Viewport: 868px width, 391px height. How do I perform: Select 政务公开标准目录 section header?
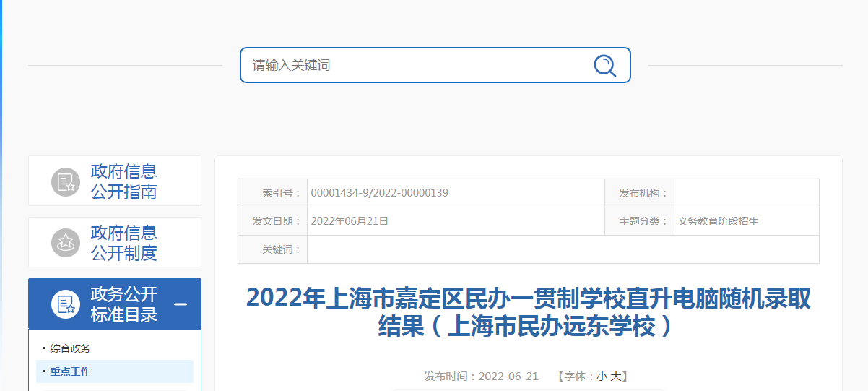click(x=115, y=304)
